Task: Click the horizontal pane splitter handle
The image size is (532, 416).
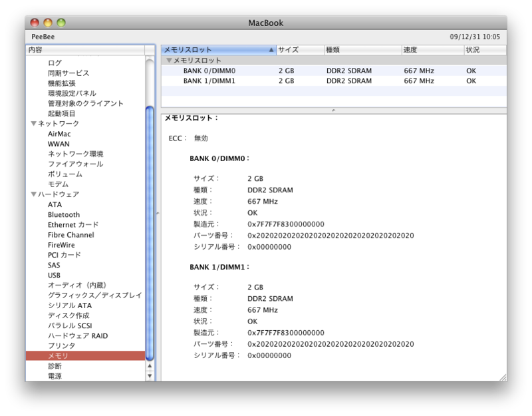Action: click(334, 110)
